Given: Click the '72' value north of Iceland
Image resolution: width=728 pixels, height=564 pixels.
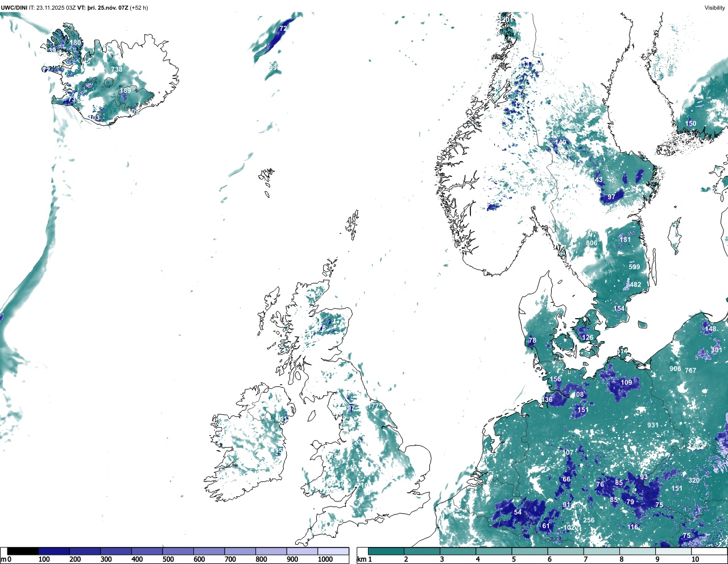Looking at the screenshot, I should (283, 28).
